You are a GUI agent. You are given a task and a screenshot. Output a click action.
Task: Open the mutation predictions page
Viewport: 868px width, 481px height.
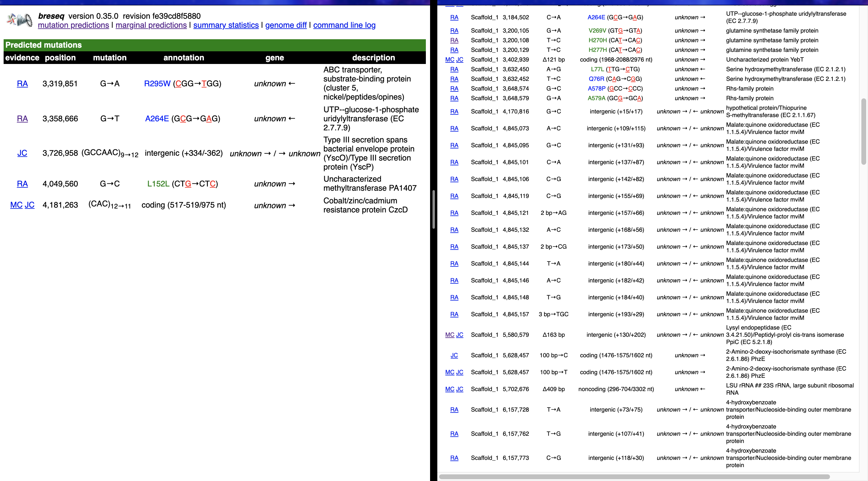coord(74,25)
